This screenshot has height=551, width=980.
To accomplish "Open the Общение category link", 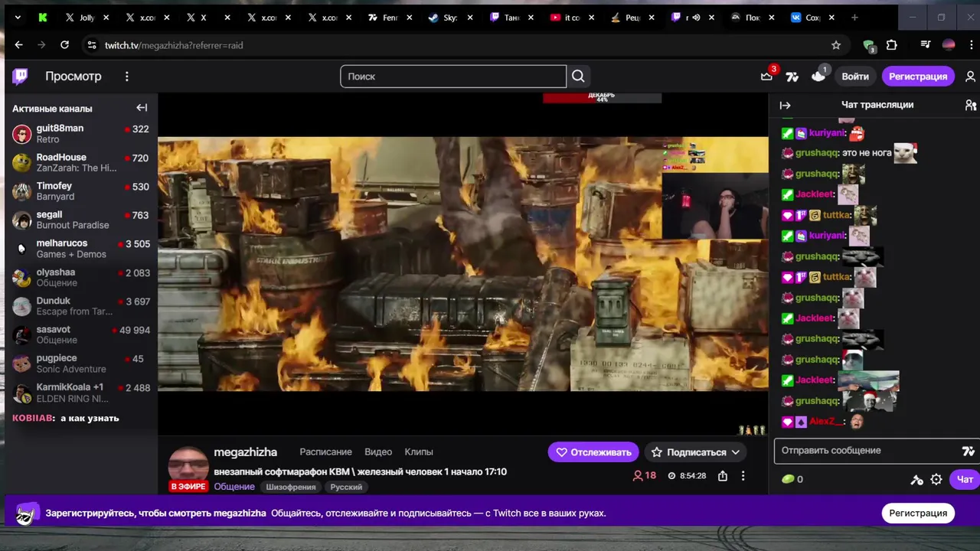I will point(234,487).
